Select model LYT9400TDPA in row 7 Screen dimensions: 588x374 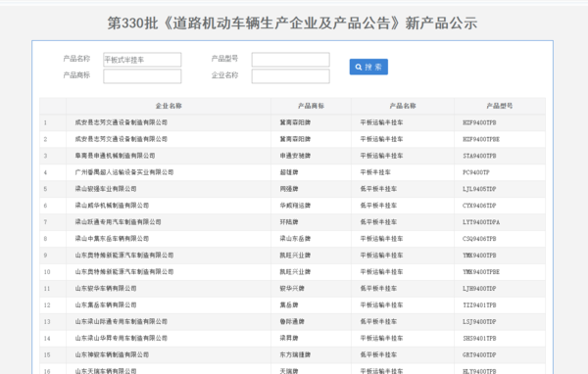(481, 222)
